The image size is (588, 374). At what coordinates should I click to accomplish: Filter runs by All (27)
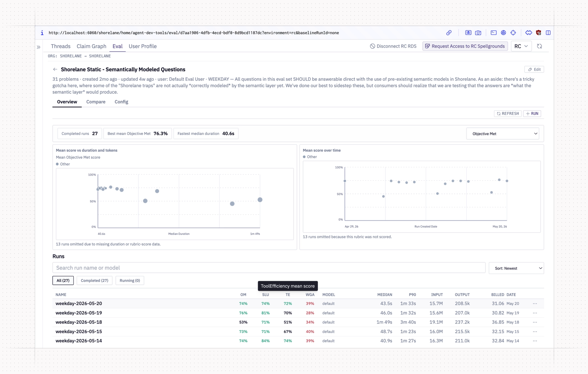point(63,280)
